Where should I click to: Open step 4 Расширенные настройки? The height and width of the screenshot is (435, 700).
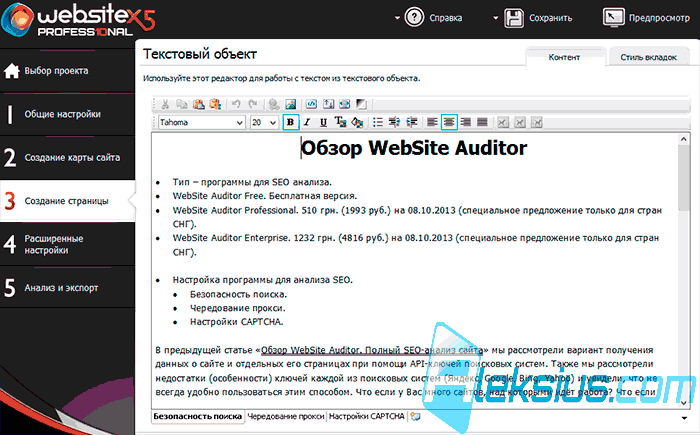coord(67,244)
